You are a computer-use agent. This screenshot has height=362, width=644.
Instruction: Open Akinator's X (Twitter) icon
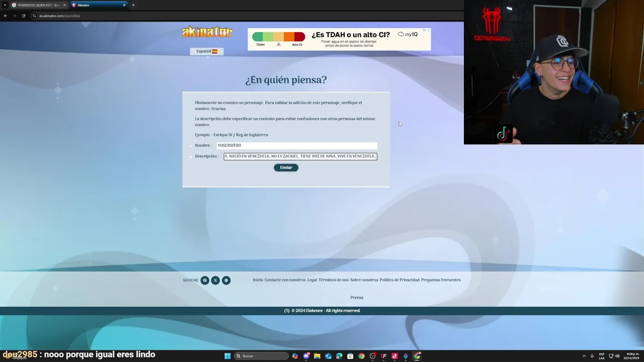pos(215,281)
